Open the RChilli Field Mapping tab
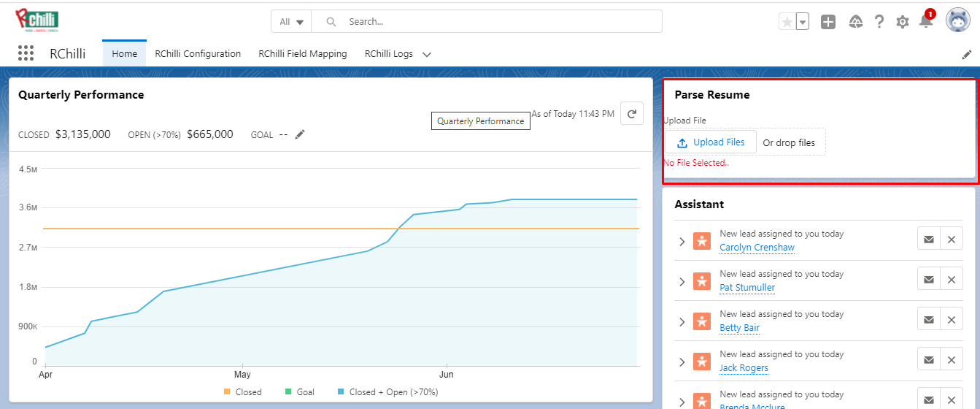The width and height of the screenshot is (980, 409). (303, 53)
